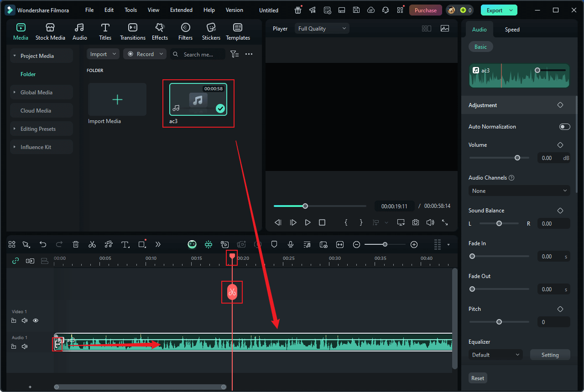Click the voiceover microphone icon
584x392 pixels.
[x=290, y=245]
